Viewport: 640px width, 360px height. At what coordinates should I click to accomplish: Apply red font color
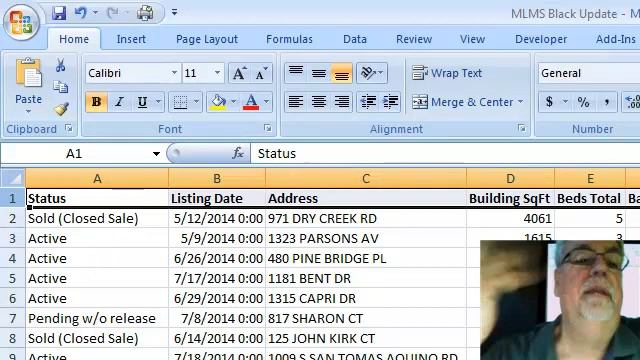(251, 102)
